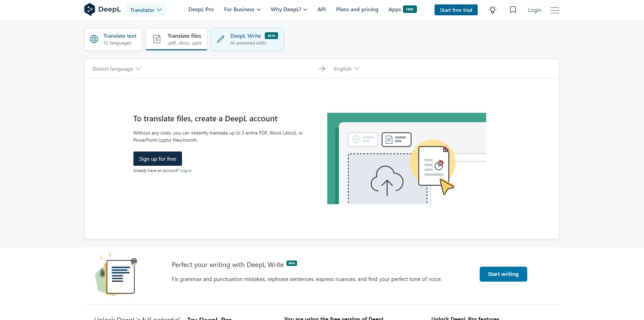Screen dimensions: 644x320
Task: Click the 'Fix grammar and punctuation mistakes' description
Action: click(x=307, y=279)
